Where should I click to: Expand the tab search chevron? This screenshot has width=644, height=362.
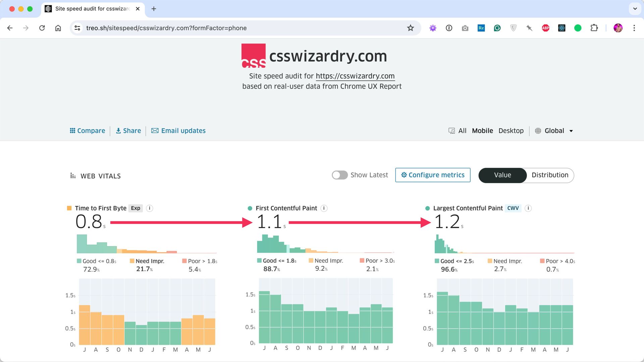[x=635, y=9]
